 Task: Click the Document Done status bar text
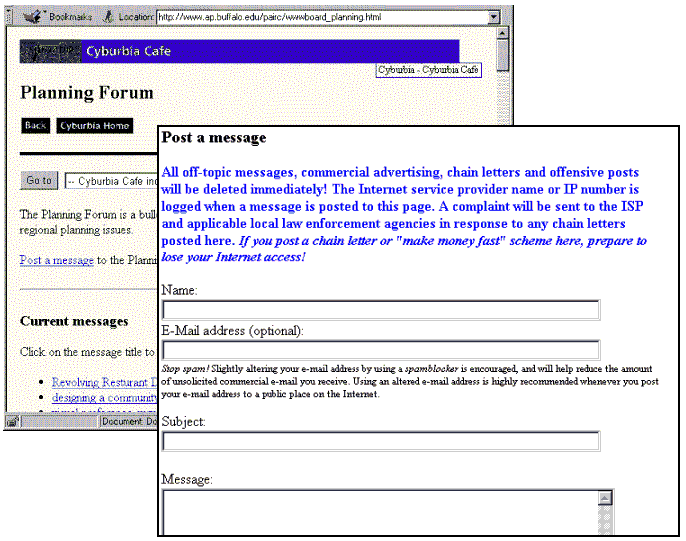tap(129, 422)
